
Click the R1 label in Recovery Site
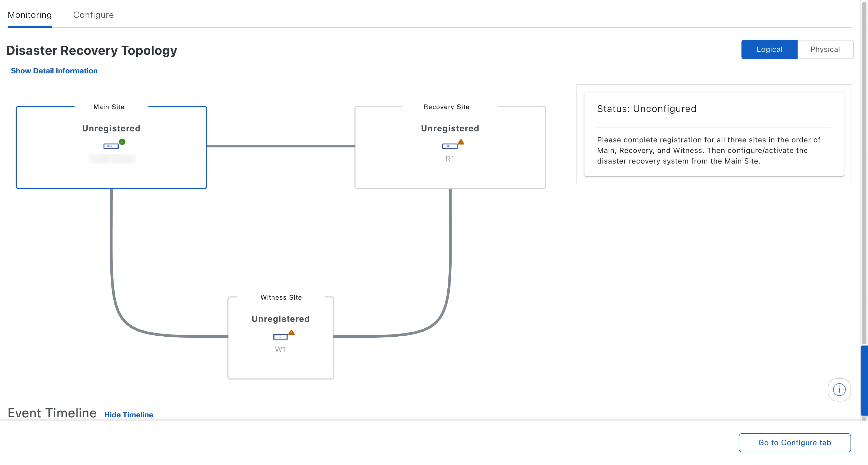pos(450,159)
